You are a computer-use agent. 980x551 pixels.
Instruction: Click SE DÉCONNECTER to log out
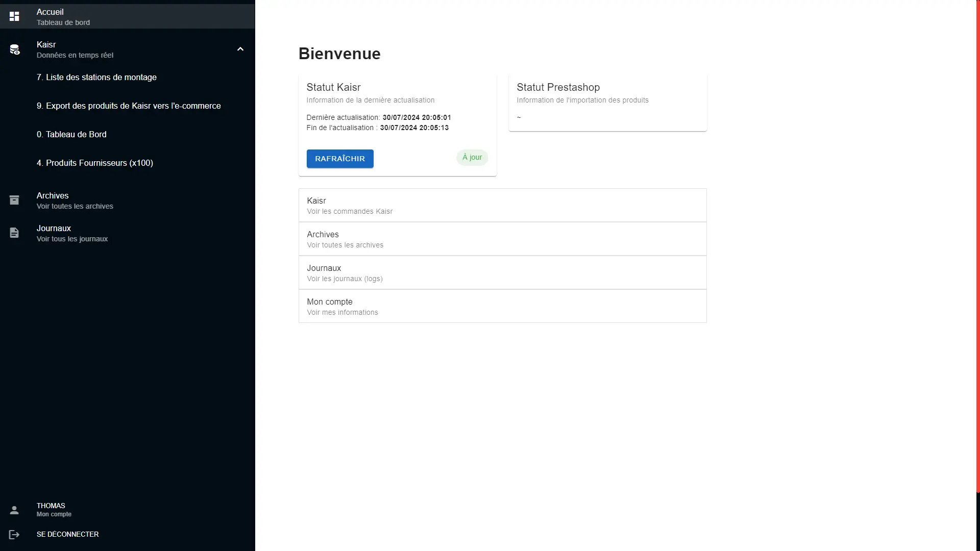128,534
